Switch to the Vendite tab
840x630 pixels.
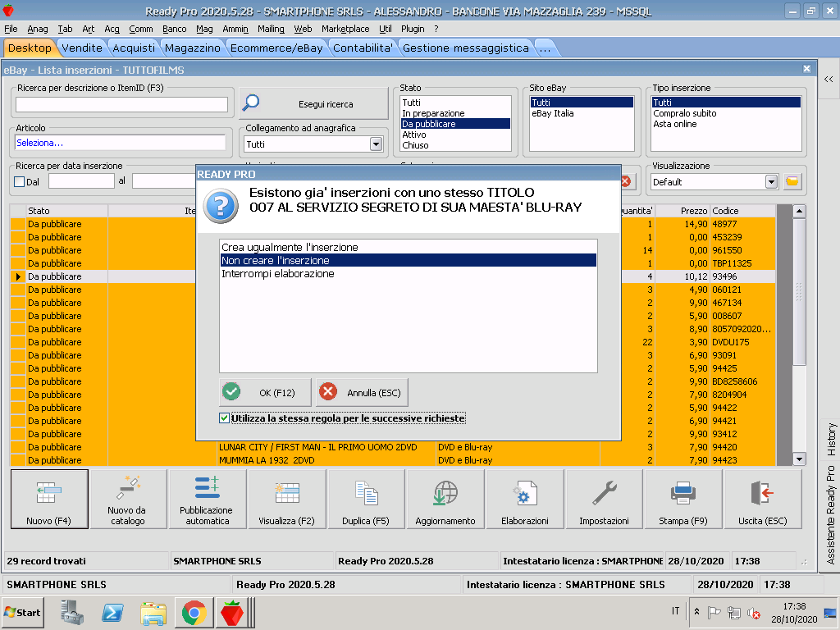pyautogui.click(x=82, y=48)
